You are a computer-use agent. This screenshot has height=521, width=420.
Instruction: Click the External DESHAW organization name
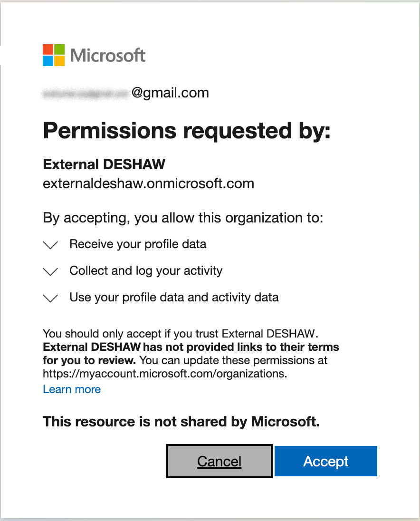104,164
